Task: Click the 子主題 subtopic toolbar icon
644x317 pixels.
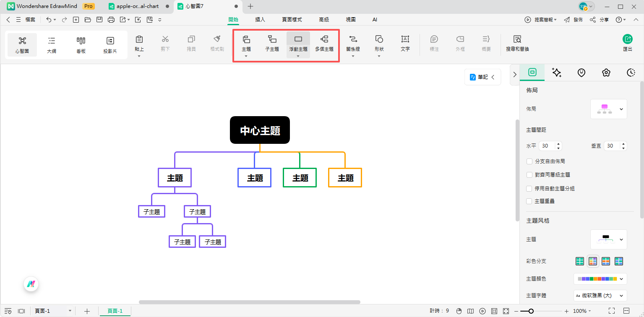Action: coord(272,43)
